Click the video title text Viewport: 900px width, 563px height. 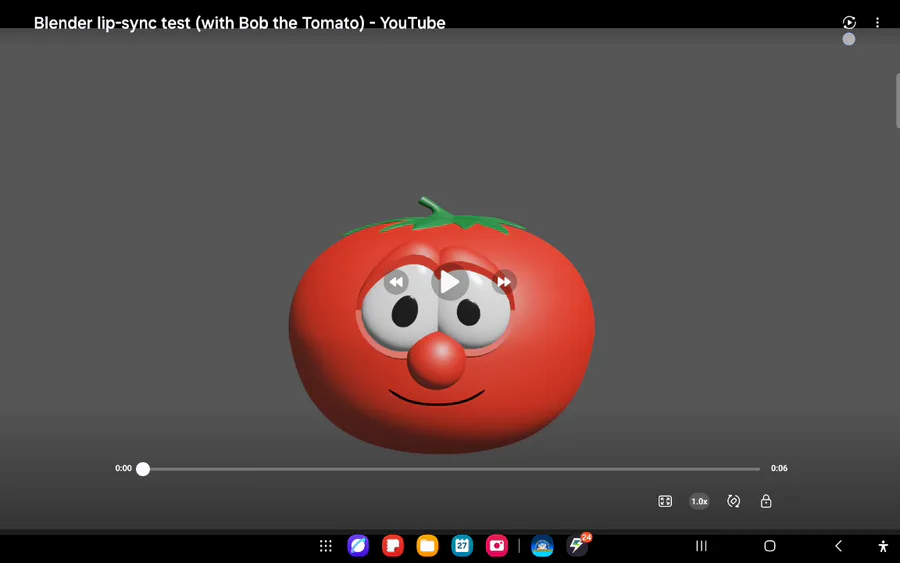[239, 23]
